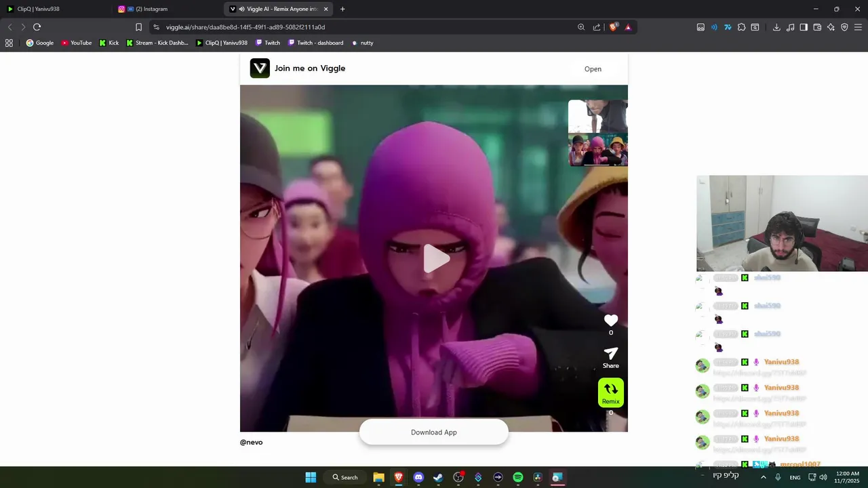Open Steam from the taskbar
This screenshot has height=488, width=868.
[438, 477]
